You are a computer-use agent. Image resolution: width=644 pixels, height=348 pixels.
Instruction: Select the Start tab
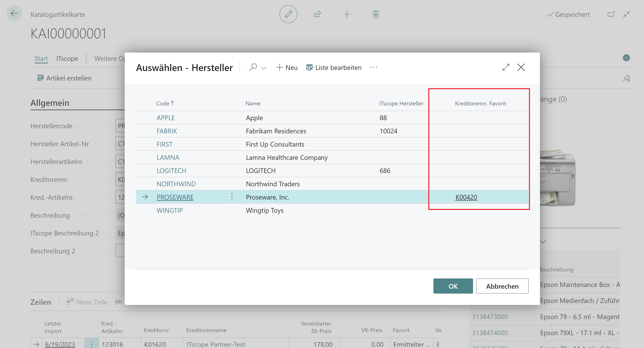tap(41, 59)
